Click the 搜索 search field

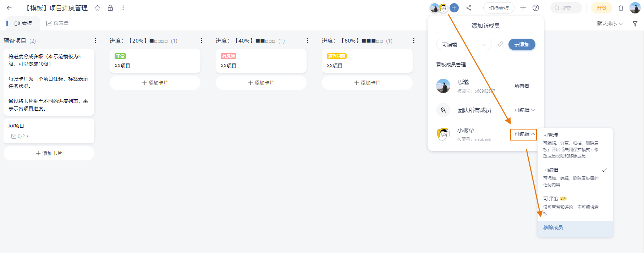pos(566,8)
